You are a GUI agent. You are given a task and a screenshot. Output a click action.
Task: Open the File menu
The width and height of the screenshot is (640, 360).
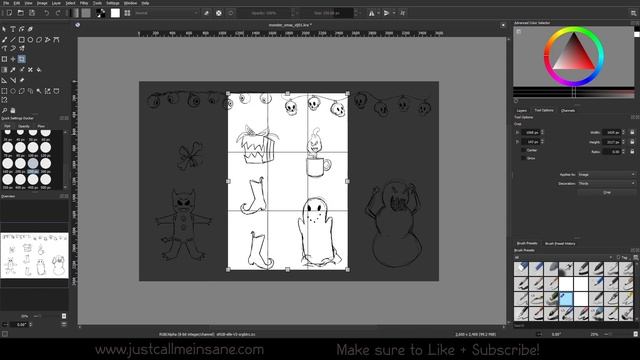pos(6,3)
